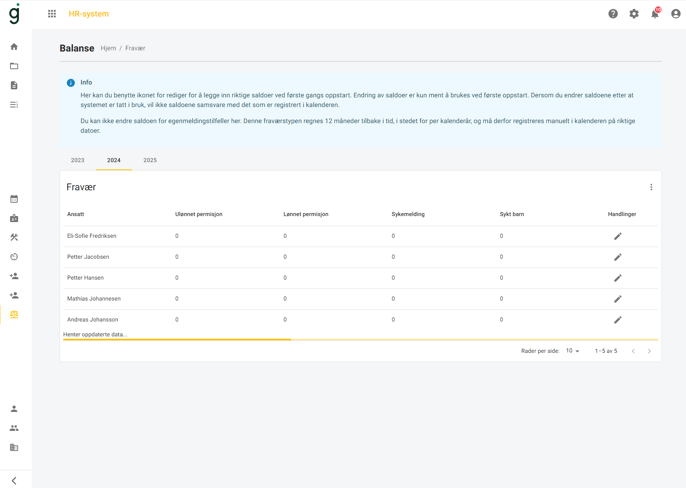The image size is (686, 488).
Task: Open the folder icon in sidebar
Action: [x=14, y=66]
